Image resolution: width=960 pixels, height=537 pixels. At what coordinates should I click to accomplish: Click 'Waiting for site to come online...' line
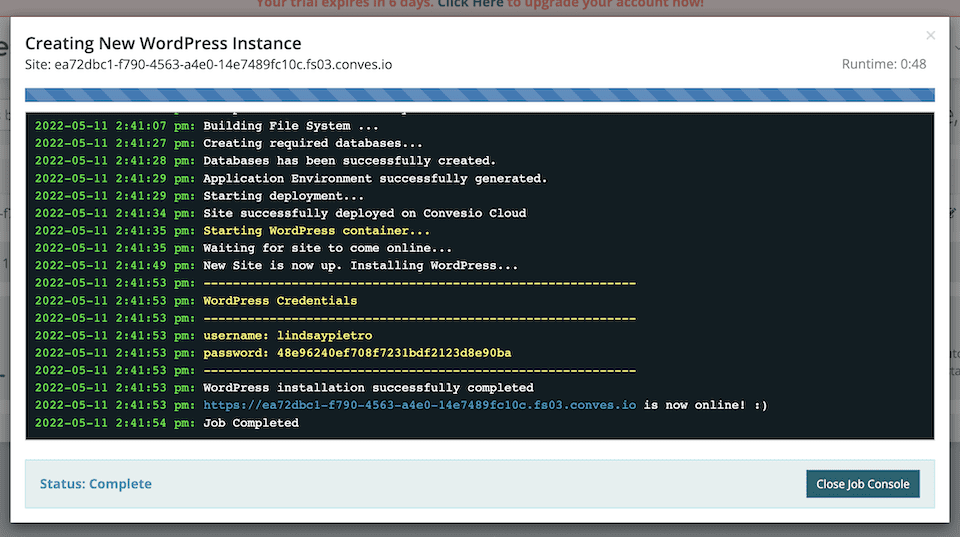327,248
